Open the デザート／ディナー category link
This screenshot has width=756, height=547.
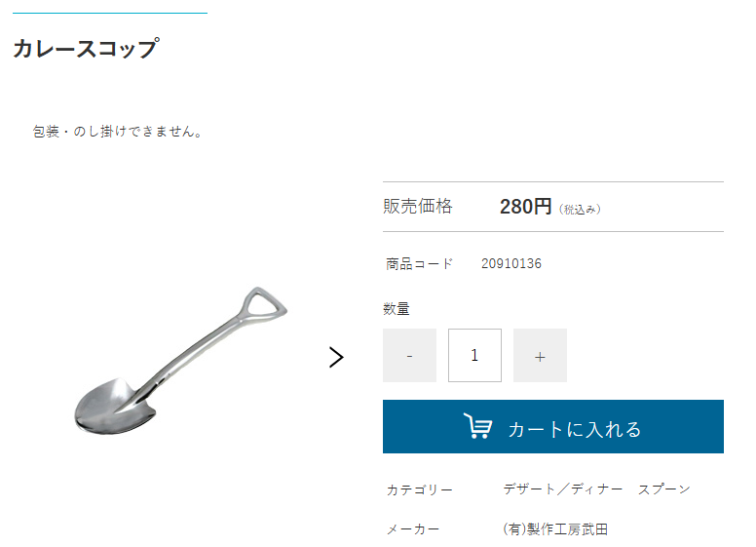click(563, 489)
